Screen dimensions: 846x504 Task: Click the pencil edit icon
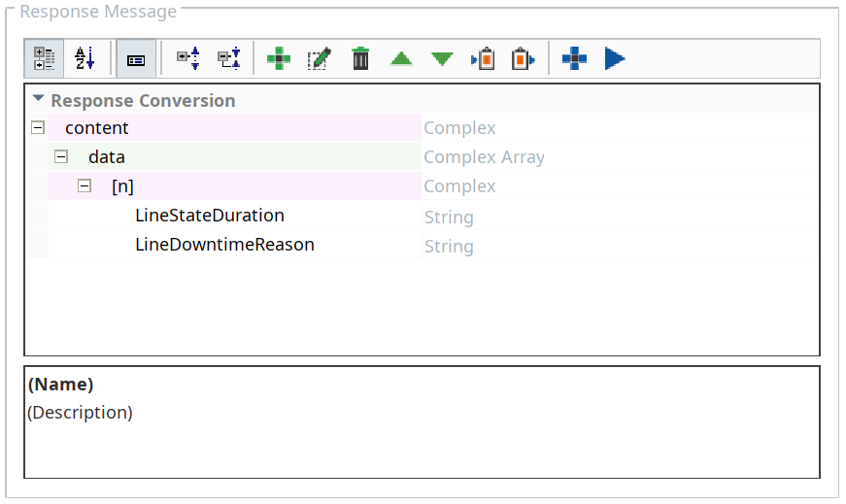tap(320, 59)
